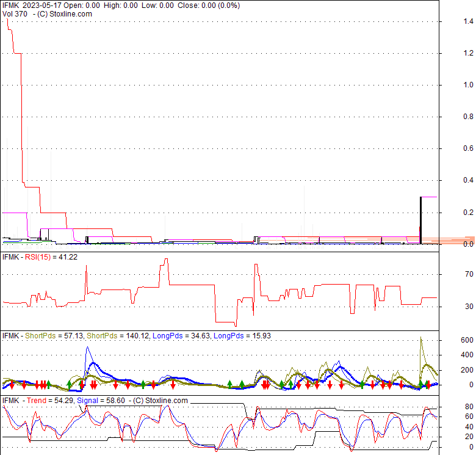476x455 pixels.
Task: Click 'Close: 0.00 (0.0%)' in the header
Action: 209,5
